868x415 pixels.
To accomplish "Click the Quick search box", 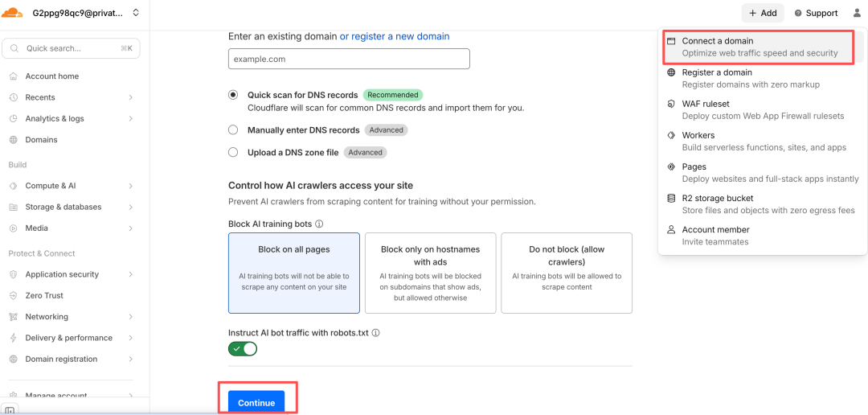I will tap(71, 48).
